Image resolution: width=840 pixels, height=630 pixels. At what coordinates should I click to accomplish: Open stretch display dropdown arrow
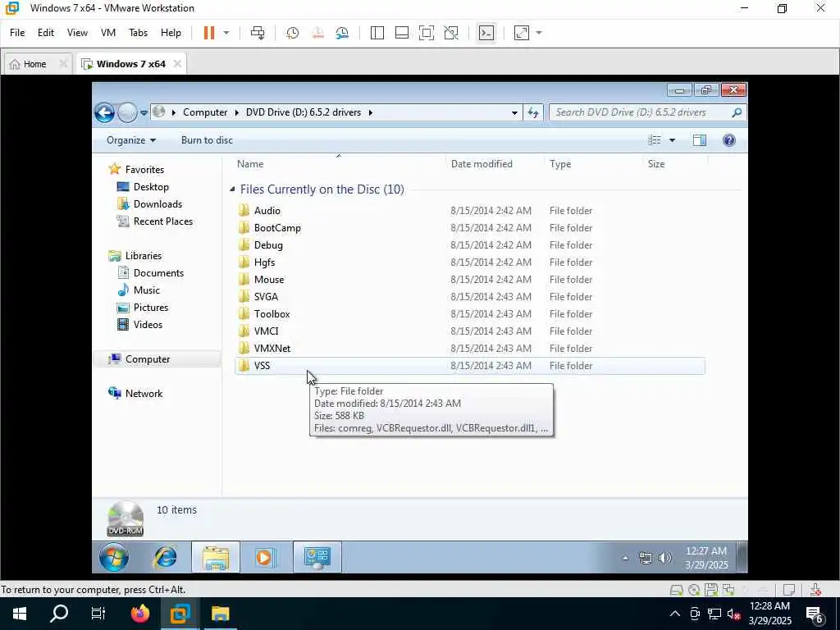tap(539, 33)
